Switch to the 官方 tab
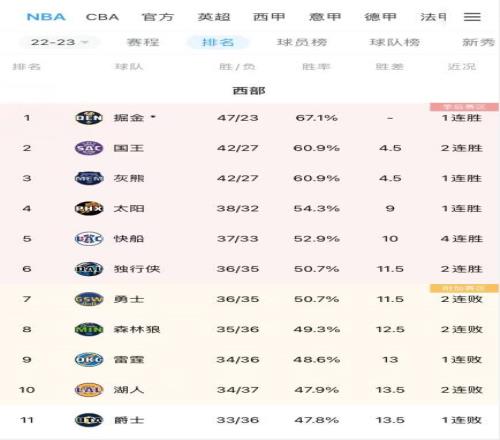500x440 pixels. click(158, 17)
